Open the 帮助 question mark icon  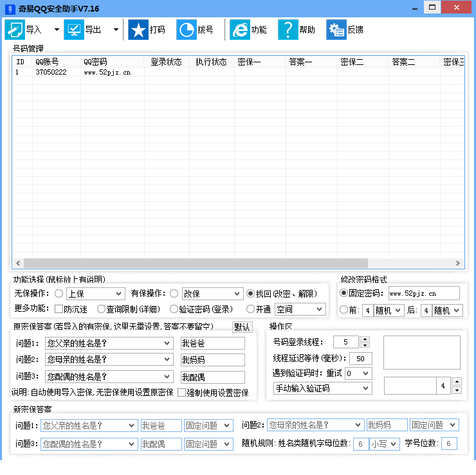coord(288,30)
